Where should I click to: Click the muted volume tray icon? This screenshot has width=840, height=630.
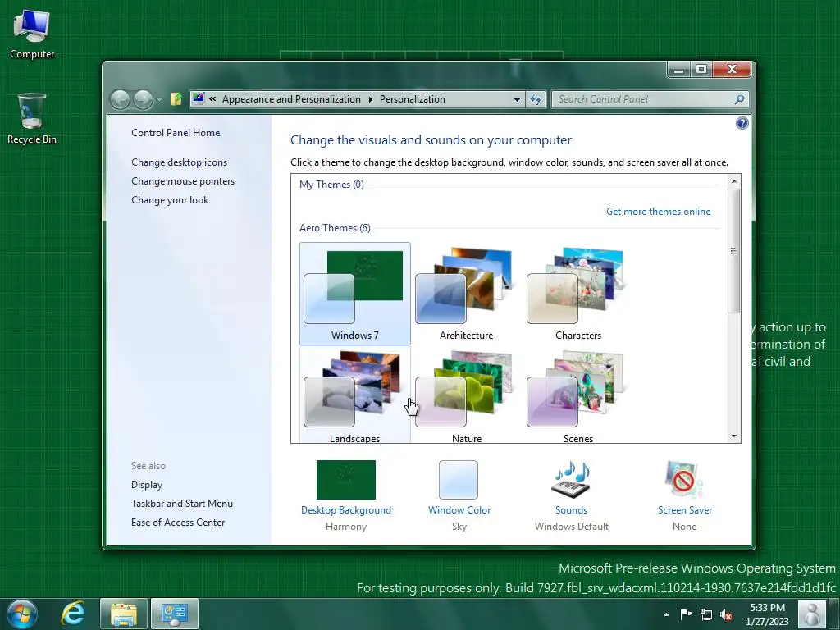click(727, 614)
